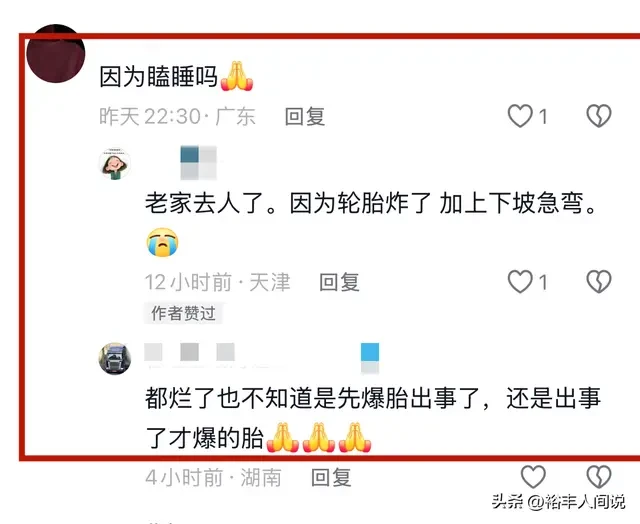
Task: Like the Tianjin reply with heart icon
Action: click(520, 282)
